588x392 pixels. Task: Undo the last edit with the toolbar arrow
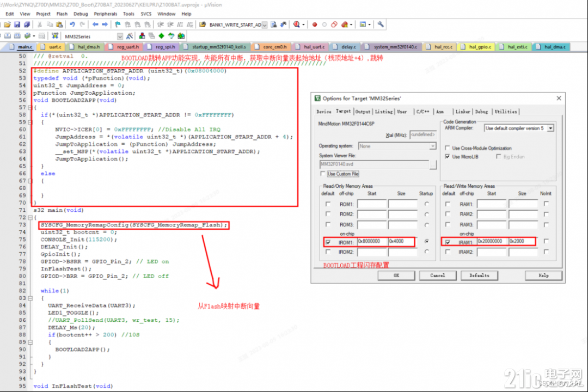pos(72,24)
